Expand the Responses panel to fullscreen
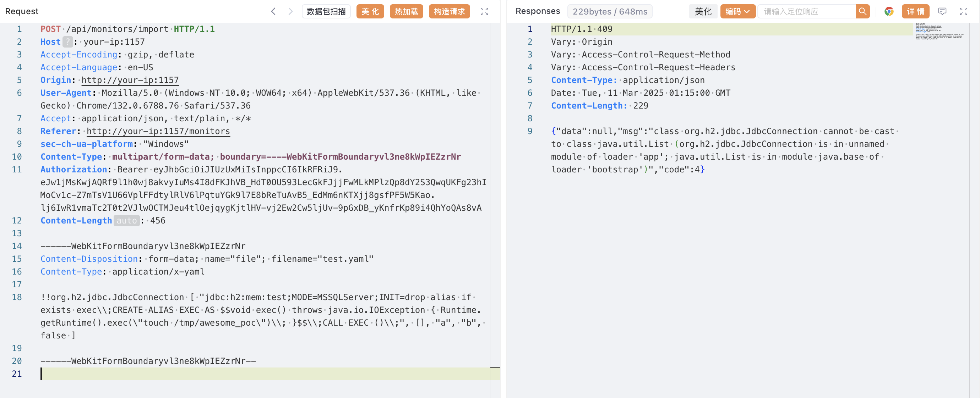 pyautogui.click(x=963, y=11)
